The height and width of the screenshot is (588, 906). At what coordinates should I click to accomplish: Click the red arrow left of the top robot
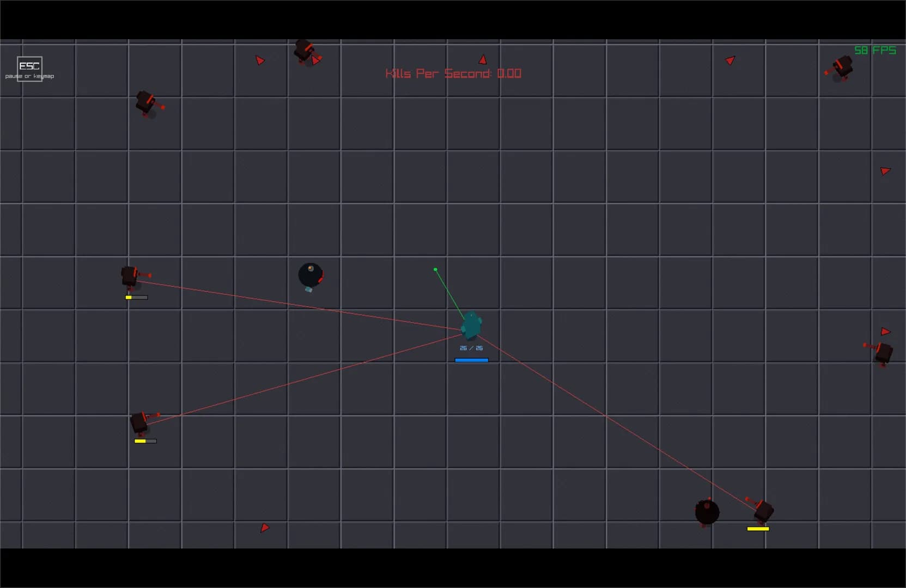(260, 60)
